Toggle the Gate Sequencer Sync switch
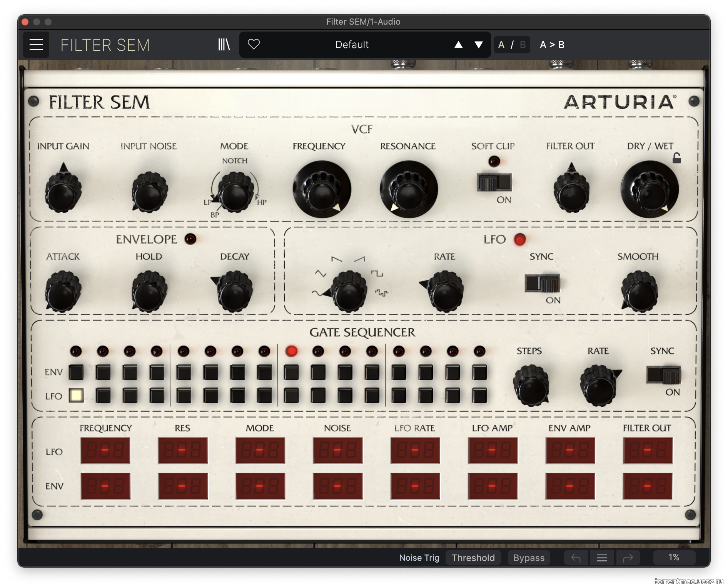This screenshot has width=728, height=588. pyautogui.click(x=664, y=375)
